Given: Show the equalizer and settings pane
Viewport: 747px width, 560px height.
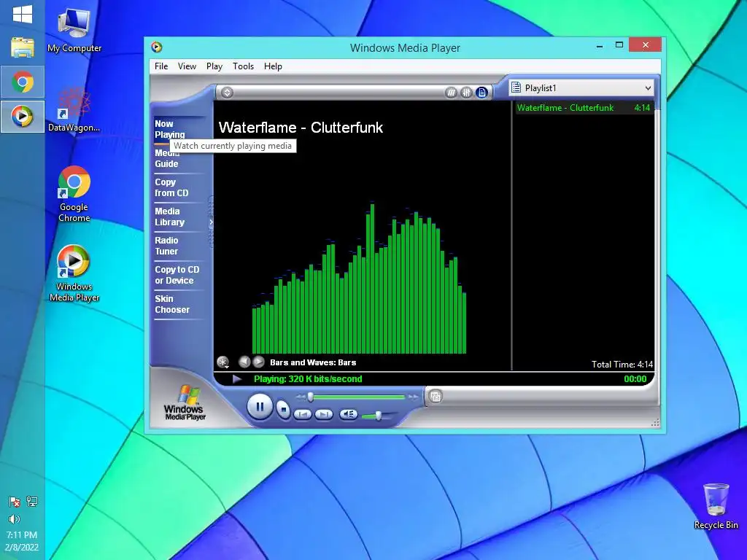Looking at the screenshot, I should coord(466,93).
